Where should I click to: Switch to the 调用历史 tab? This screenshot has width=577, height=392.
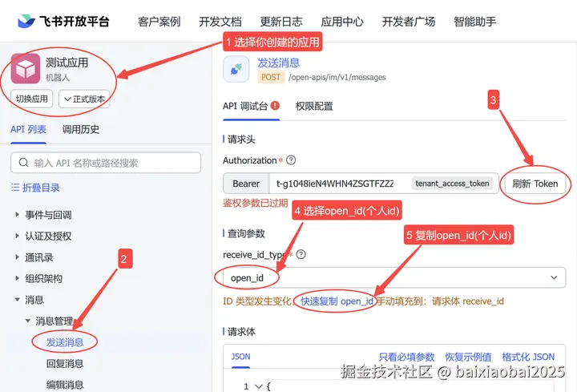click(x=81, y=129)
